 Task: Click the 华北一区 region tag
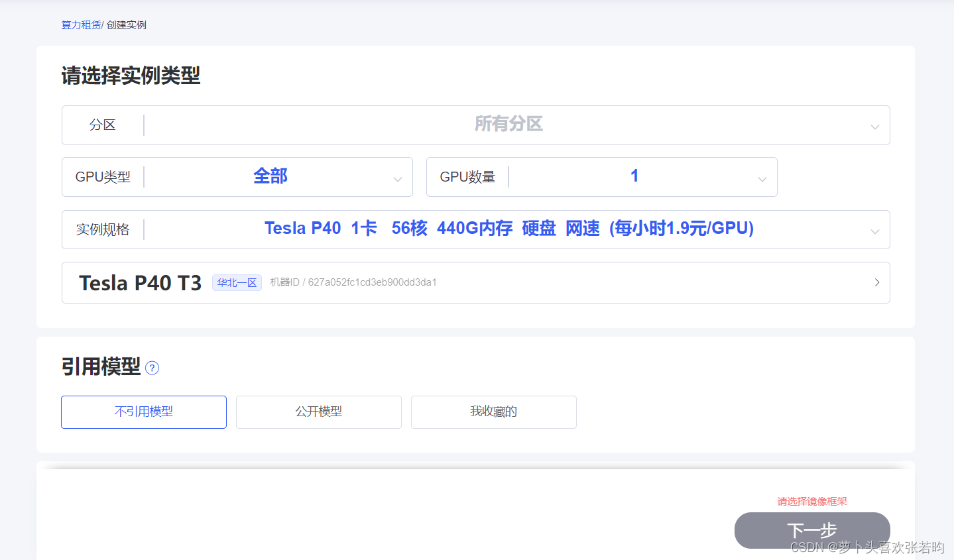tap(237, 283)
